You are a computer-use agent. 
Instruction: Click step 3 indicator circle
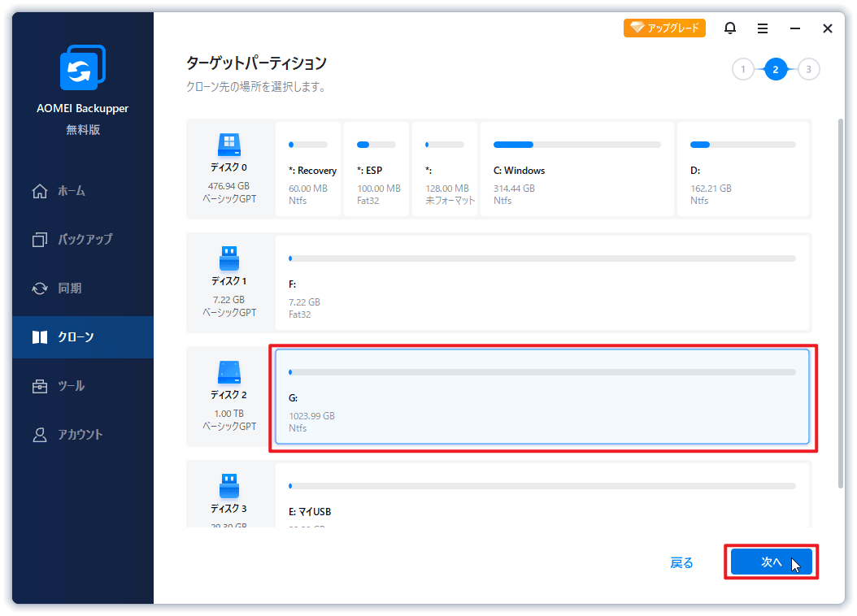click(808, 69)
